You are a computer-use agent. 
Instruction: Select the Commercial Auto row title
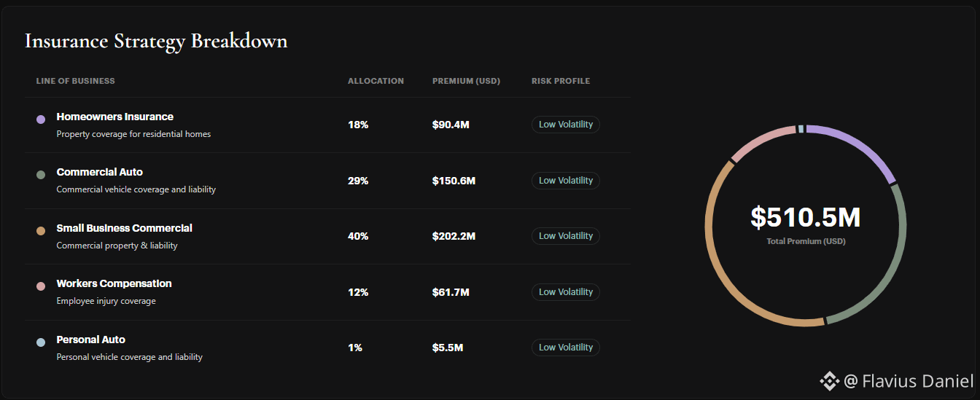click(100, 172)
